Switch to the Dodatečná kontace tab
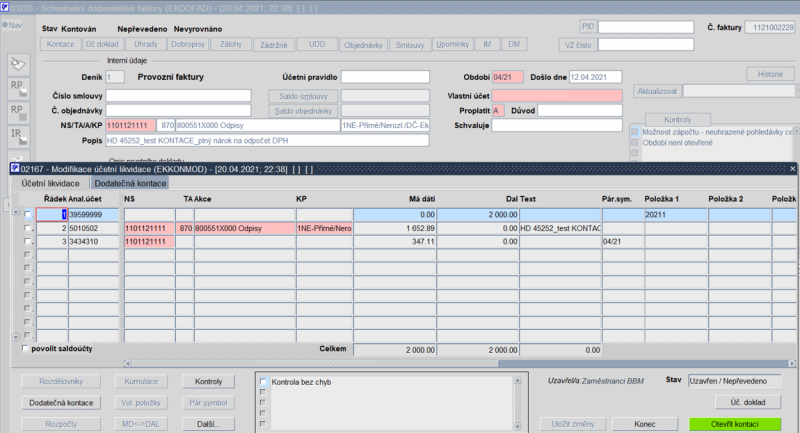 coord(130,183)
